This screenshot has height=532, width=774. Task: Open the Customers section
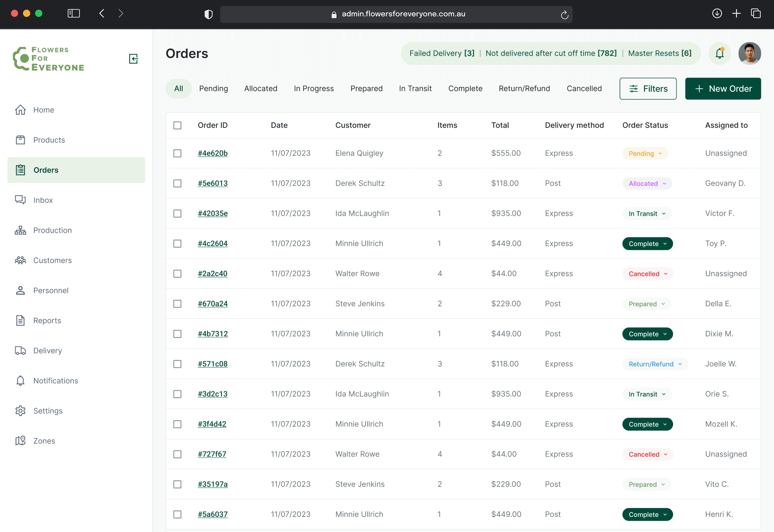52,260
